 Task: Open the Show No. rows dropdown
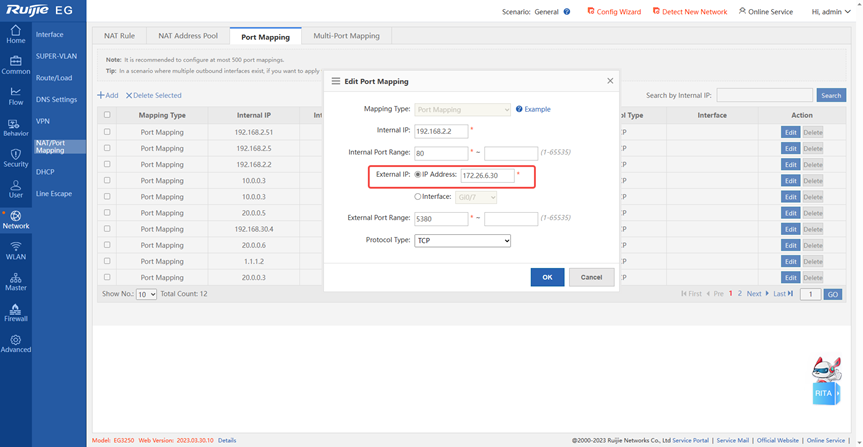[146, 294]
